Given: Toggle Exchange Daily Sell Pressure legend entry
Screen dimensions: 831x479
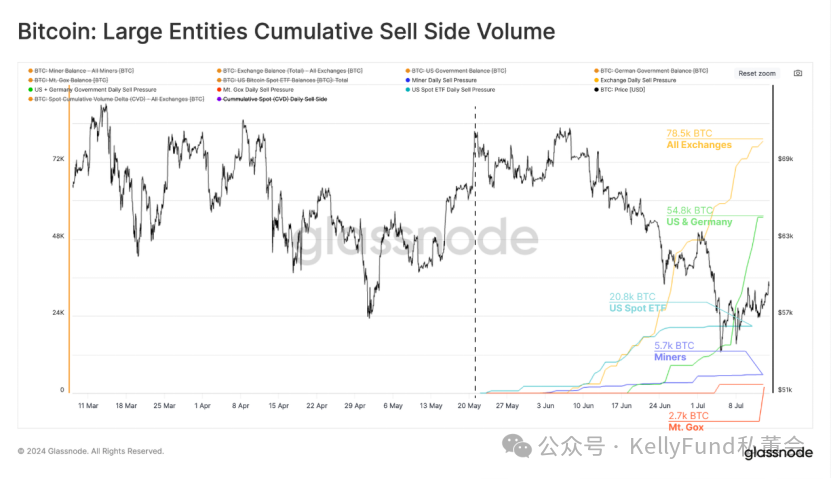Looking at the screenshot, I should pos(635,80).
